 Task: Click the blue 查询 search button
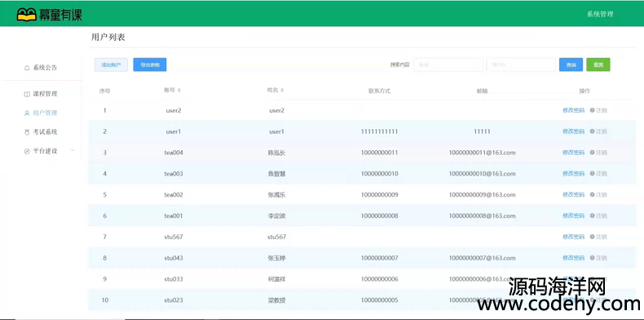571,64
